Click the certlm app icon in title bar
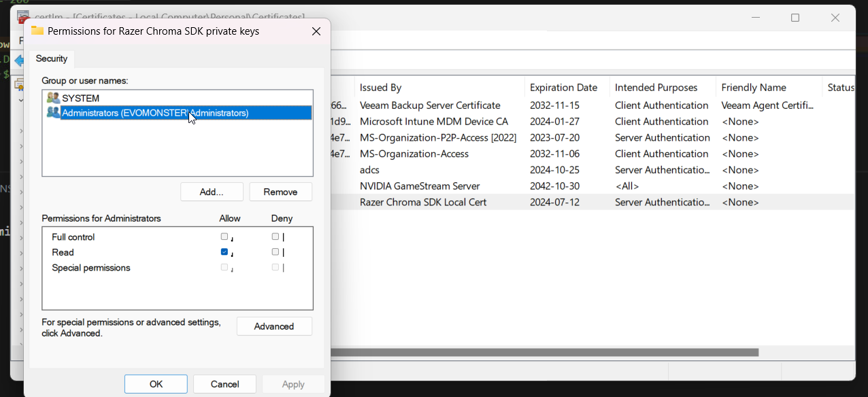 tap(22, 16)
